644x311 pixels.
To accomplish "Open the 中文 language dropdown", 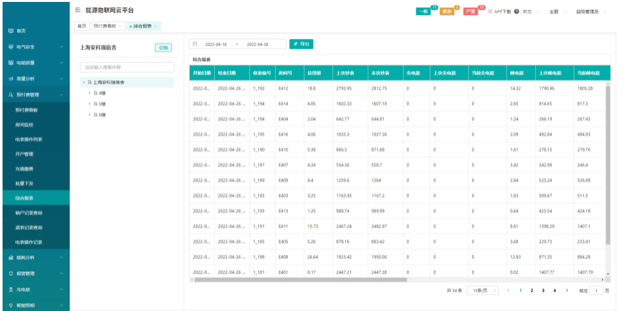I will (x=530, y=12).
